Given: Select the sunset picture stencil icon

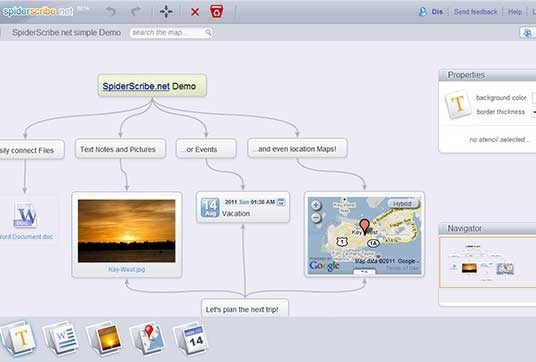Looking at the screenshot, I should click(105, 338).
